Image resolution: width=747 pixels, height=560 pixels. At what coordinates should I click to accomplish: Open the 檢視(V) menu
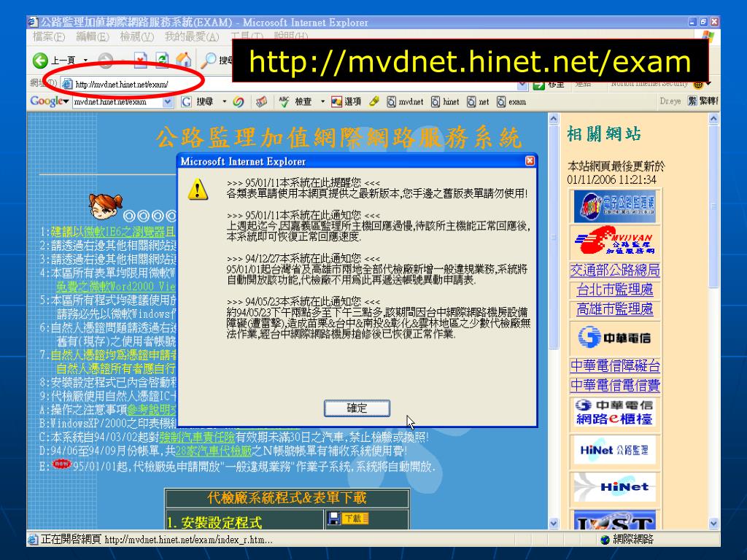click(136, 36)
